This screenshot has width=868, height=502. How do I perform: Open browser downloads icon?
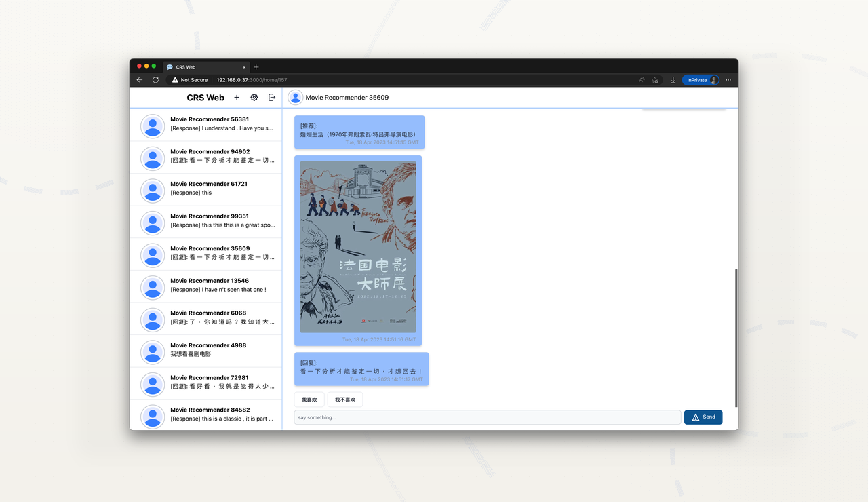click(673, 80)
